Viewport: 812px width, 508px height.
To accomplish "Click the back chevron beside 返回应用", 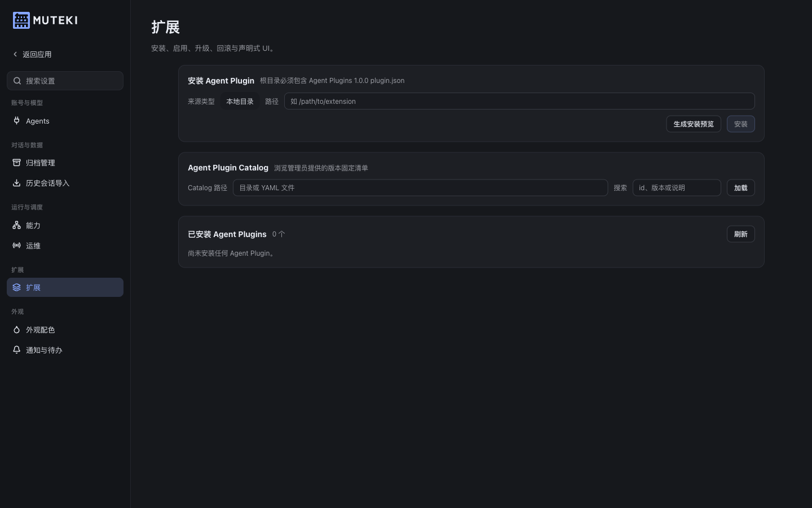I will (15, 54).
